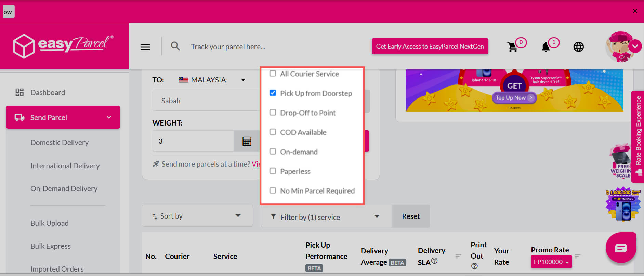The image size is (644, 276).
Task: Click the search magnifier icon
Action: pyautogui.click(x=175, y=46)
